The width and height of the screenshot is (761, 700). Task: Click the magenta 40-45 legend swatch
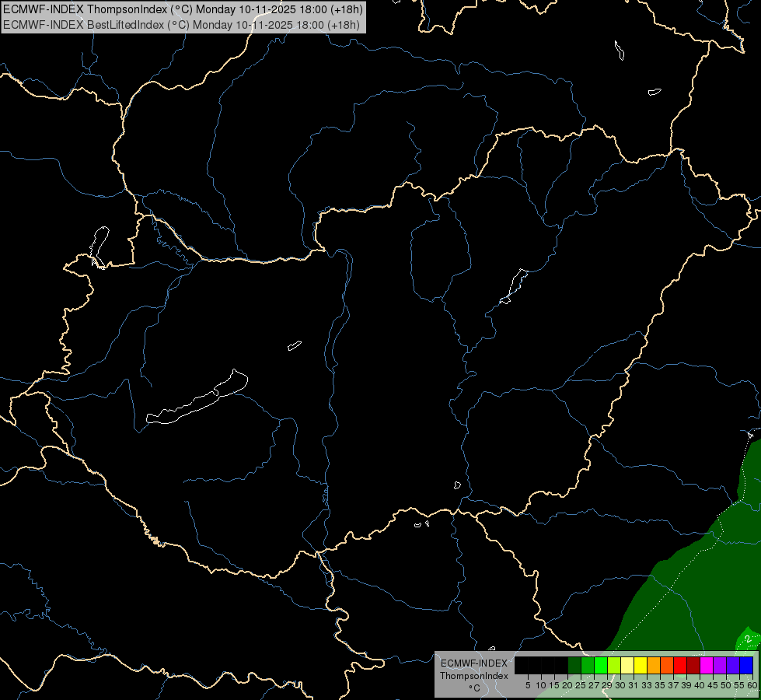tap(707, 665)
